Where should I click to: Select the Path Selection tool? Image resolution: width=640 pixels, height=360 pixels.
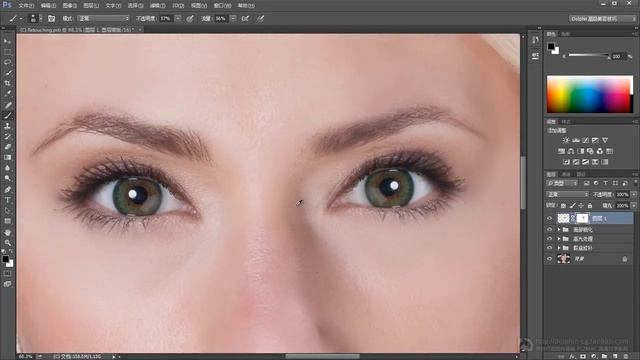coord(7,211)
